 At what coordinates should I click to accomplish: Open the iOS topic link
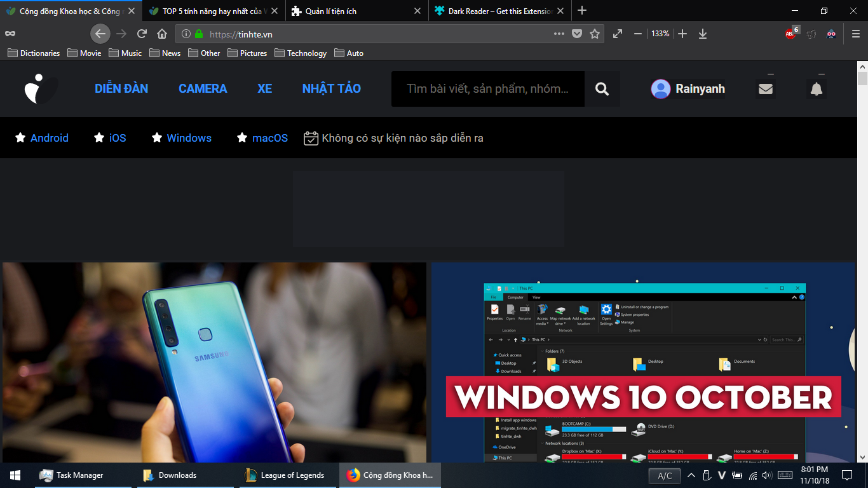[x=118, y=138]
